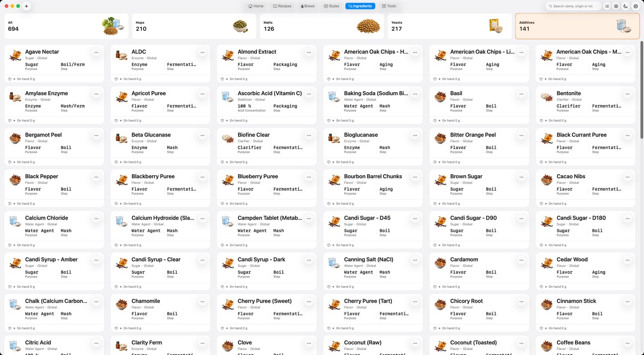This screenshot has height=355, width=644.
Task: Open options menu for Calcium Chloride
Action: coord(96,219)
